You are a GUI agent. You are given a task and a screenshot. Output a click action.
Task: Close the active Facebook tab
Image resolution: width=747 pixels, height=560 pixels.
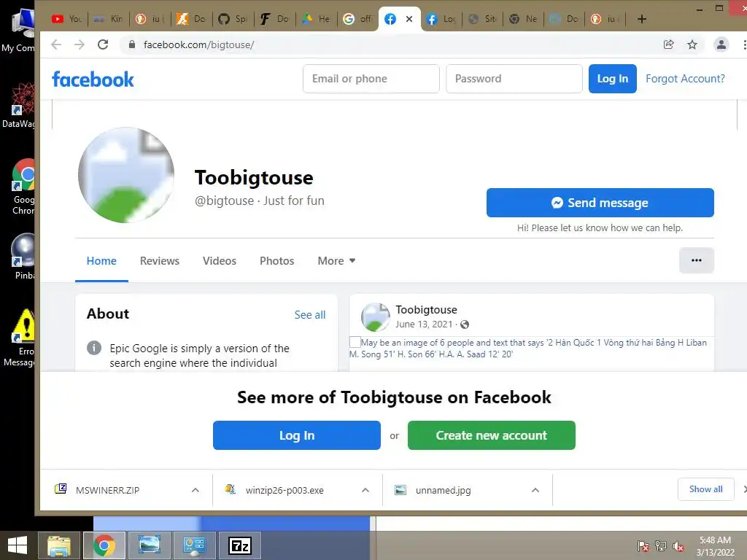point(409,19)
